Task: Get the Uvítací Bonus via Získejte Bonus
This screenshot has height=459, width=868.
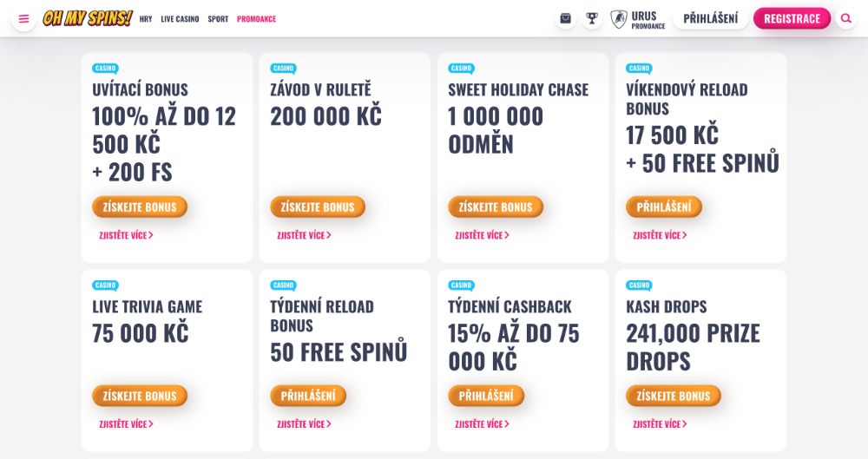Action: [x=140, y=207]
